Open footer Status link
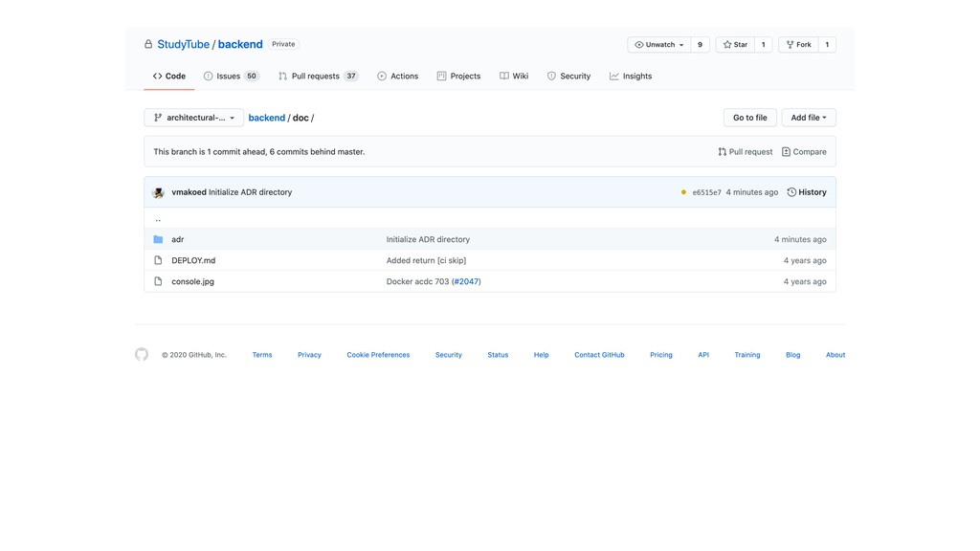Image resolution: width=980 pixels, height=551 pixels. click(498, 355)
